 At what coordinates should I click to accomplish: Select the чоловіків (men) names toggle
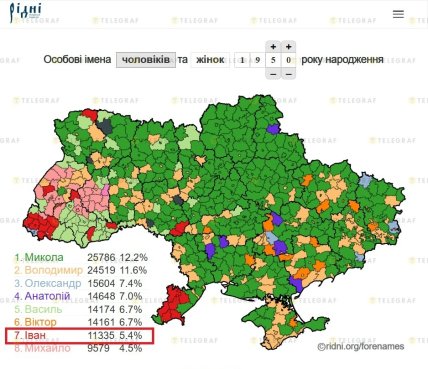(x=146, y=60)
